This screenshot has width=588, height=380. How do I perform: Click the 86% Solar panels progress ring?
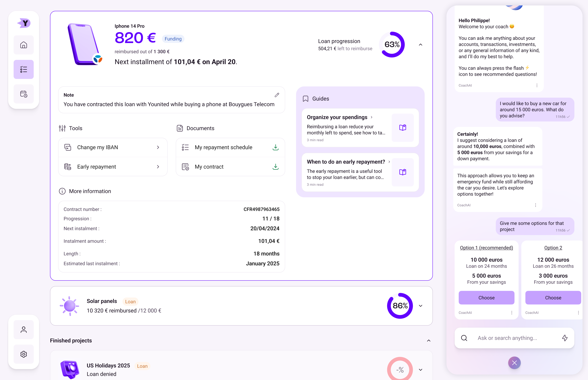pyautogui.click(x=400, y=306)
